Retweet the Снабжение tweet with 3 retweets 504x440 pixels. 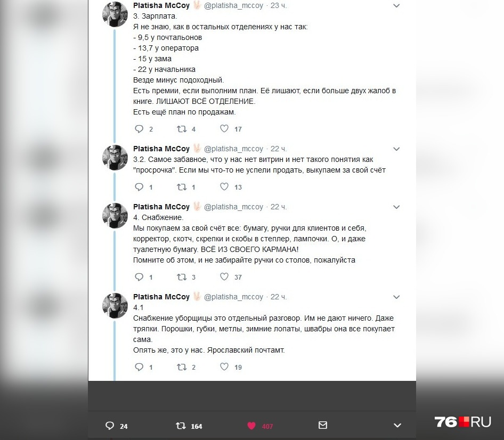click(182, 277)
